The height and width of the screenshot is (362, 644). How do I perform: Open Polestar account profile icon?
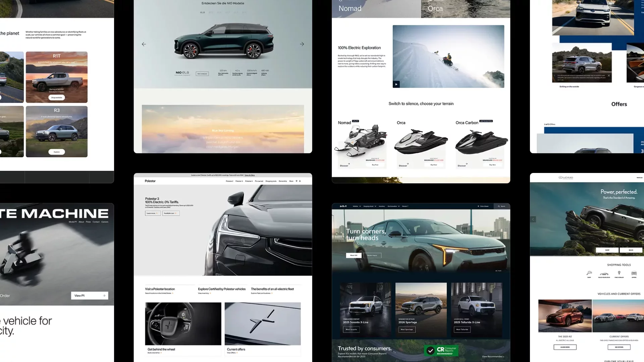(300, 181)
